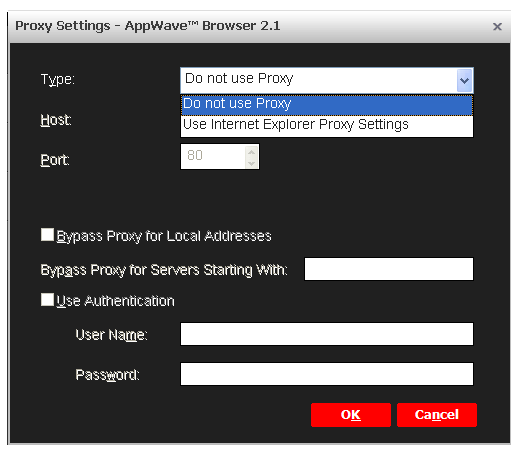Choose 'Use Internet Explorer Proxy Settings' option
Viewport: 520px width, 453px height.
(x=327, y=125)
